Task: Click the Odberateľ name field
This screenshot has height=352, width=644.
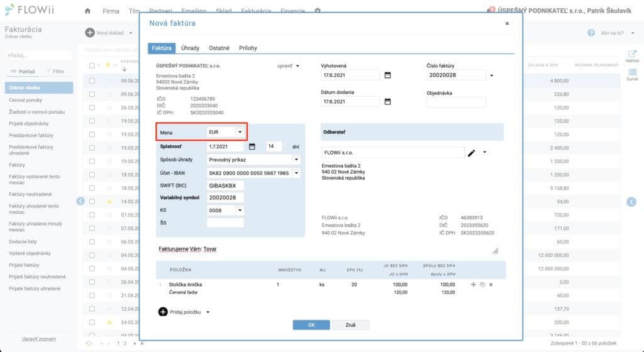Action: click(x=392, y=153)
